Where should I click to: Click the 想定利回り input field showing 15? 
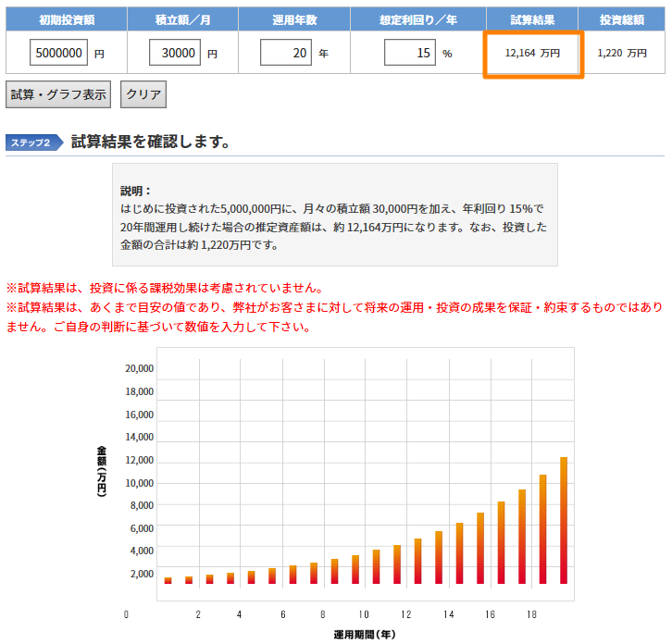pos(410,52)
